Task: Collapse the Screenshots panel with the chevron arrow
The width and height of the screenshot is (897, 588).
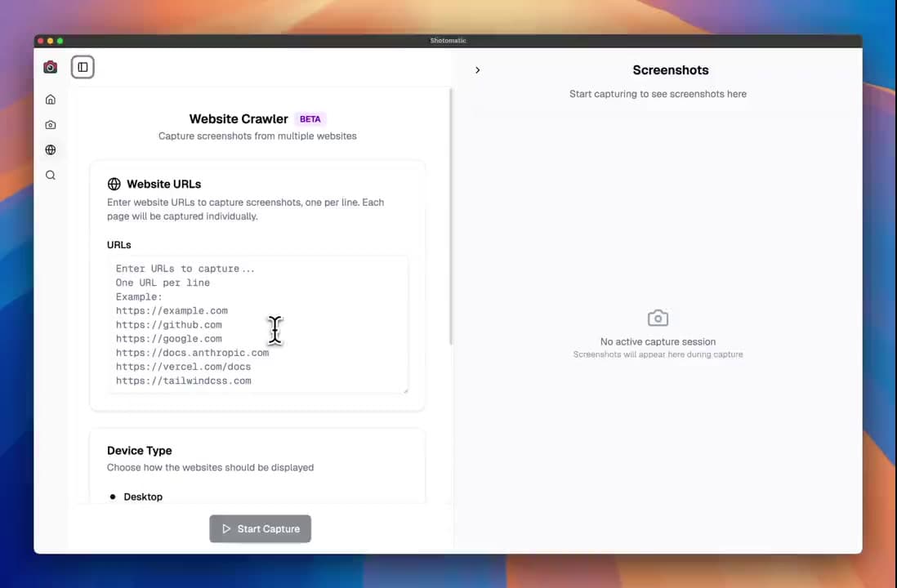Action: (x=477, y=70)
